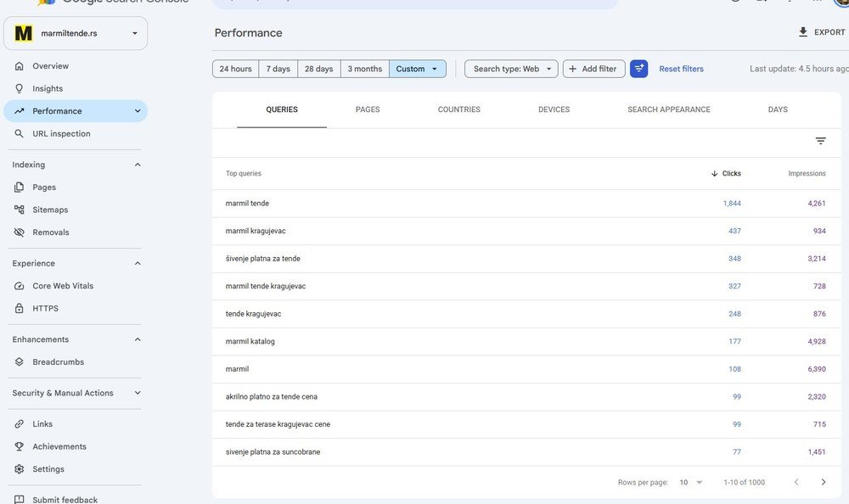The height and width of the screenshot is (504, 849).
Task: Select the 7 days date range
Action: click(x=278, y=69)
